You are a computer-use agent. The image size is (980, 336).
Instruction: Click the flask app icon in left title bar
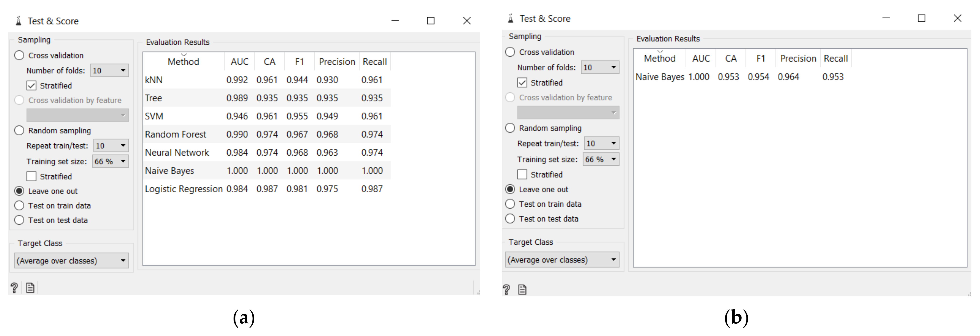[x=18, y=21]
